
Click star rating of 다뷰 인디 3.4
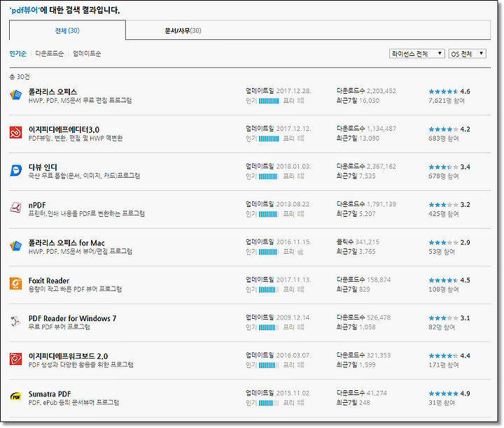click(x=443, y=167)
